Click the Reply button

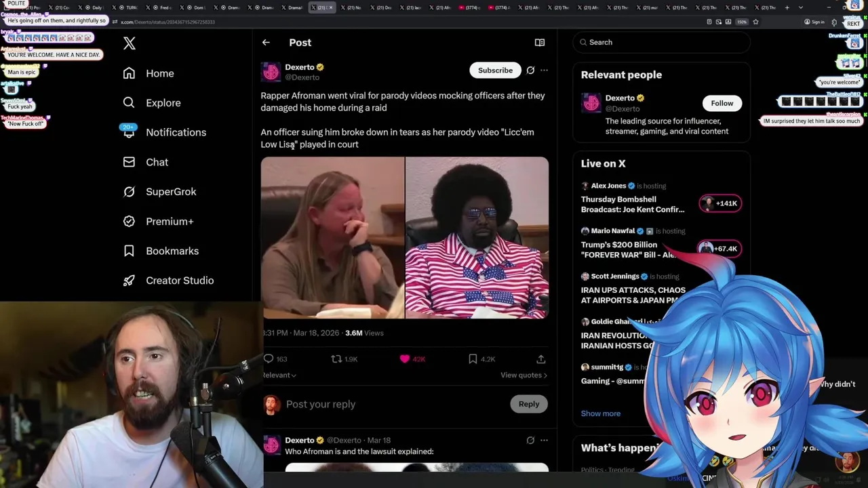click(529, 404)
